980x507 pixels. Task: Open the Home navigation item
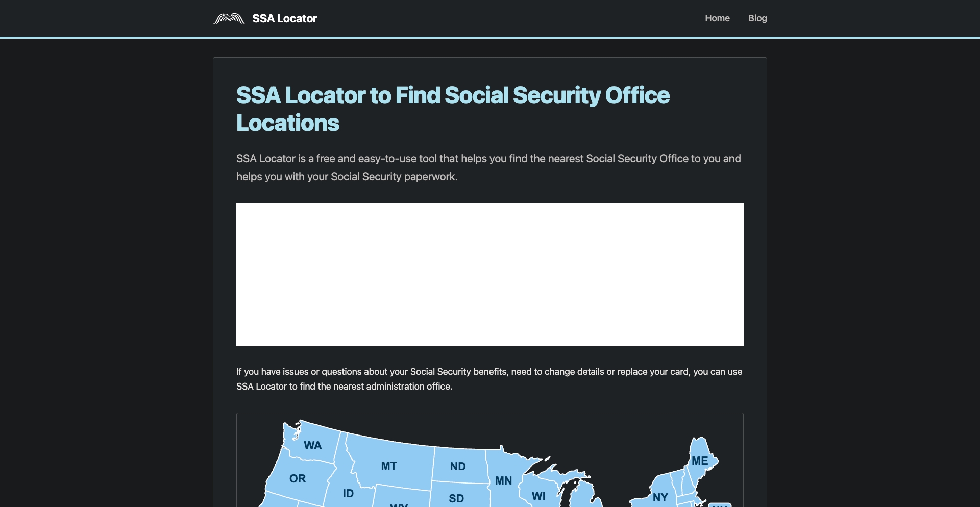[x=717, y=18]
